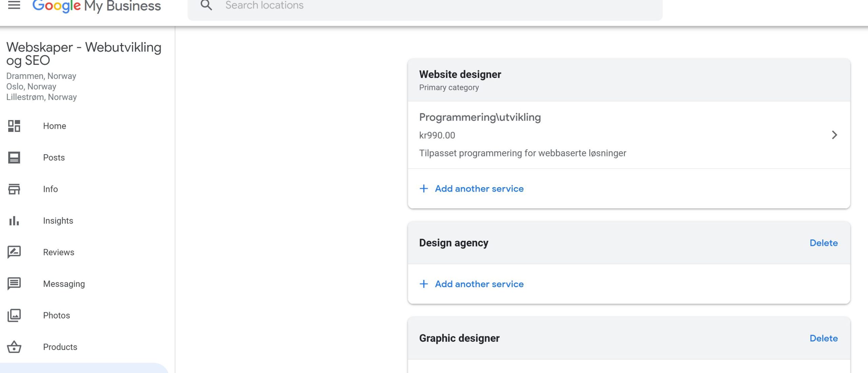Click the Photos gallery icon

[14, 315]
